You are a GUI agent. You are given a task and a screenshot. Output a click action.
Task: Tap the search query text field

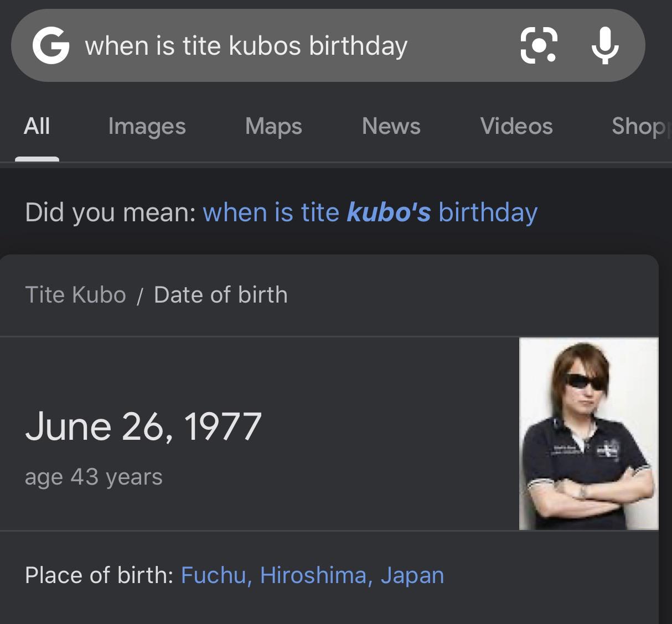point(246,46)
